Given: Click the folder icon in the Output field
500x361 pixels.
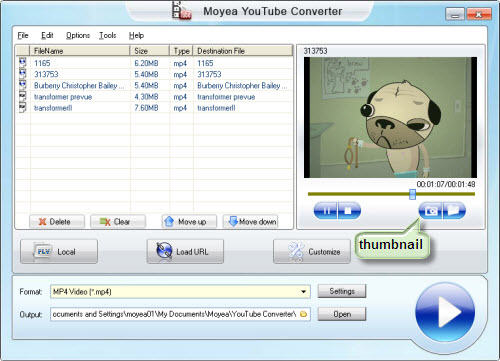Looking at the screenshot, I should coord(303,314).
